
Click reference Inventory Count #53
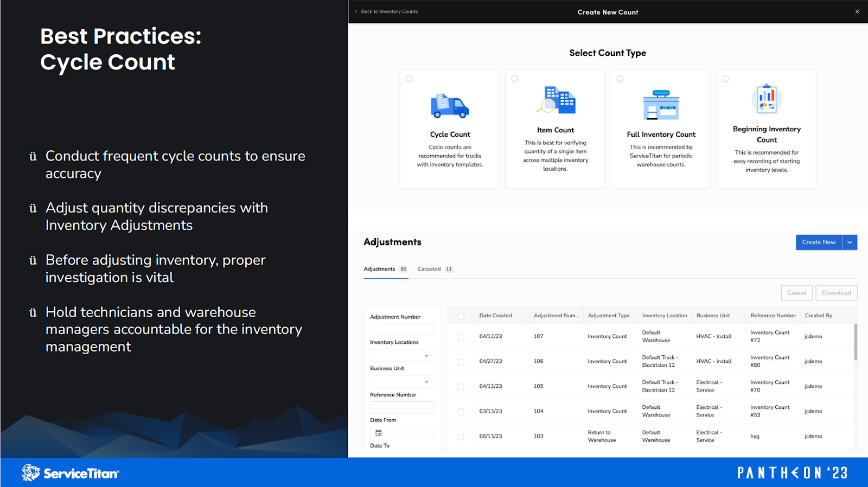(x=770, y=411)
